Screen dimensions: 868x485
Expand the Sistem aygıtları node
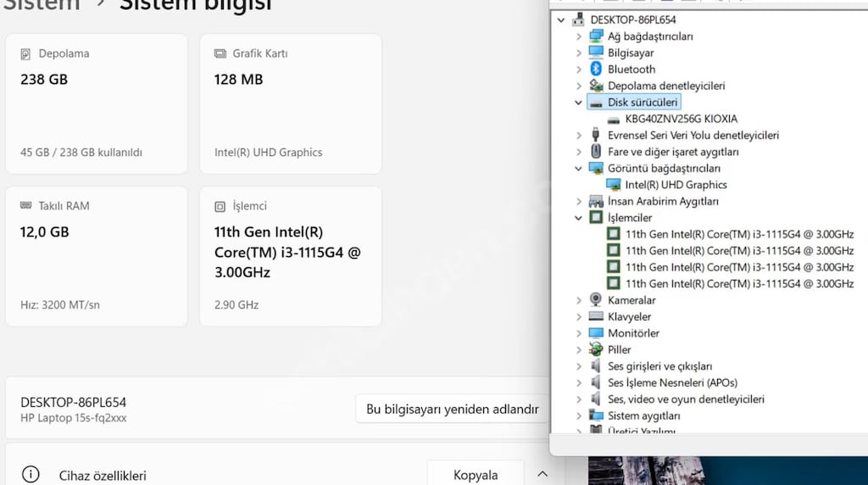click(x=578, y=415)
